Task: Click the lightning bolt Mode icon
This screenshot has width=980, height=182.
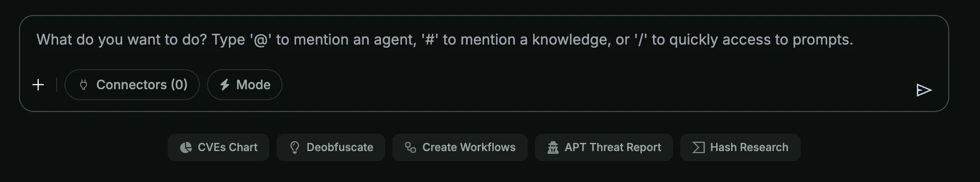Action: pyautogui.click(x=224, y=85)
